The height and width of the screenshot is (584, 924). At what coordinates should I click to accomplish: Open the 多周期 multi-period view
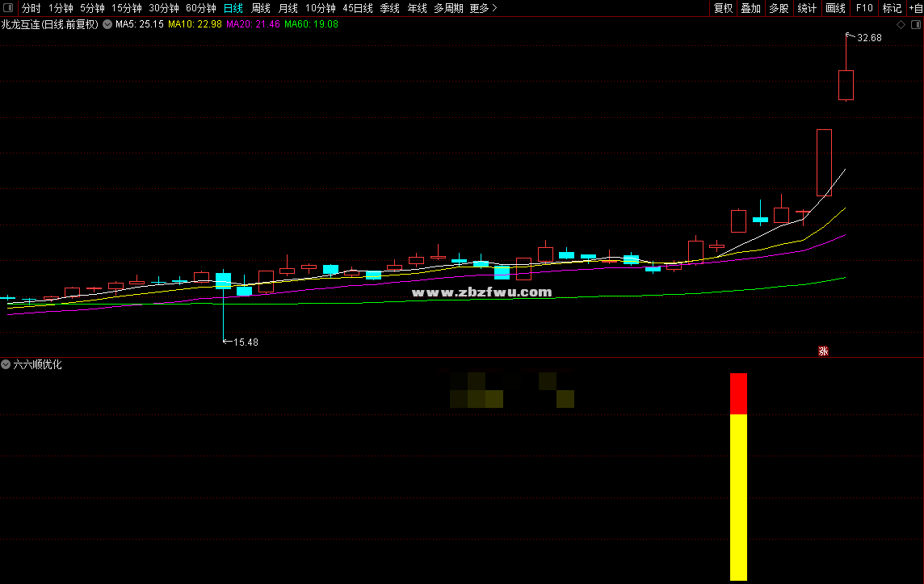click(448, 8)
